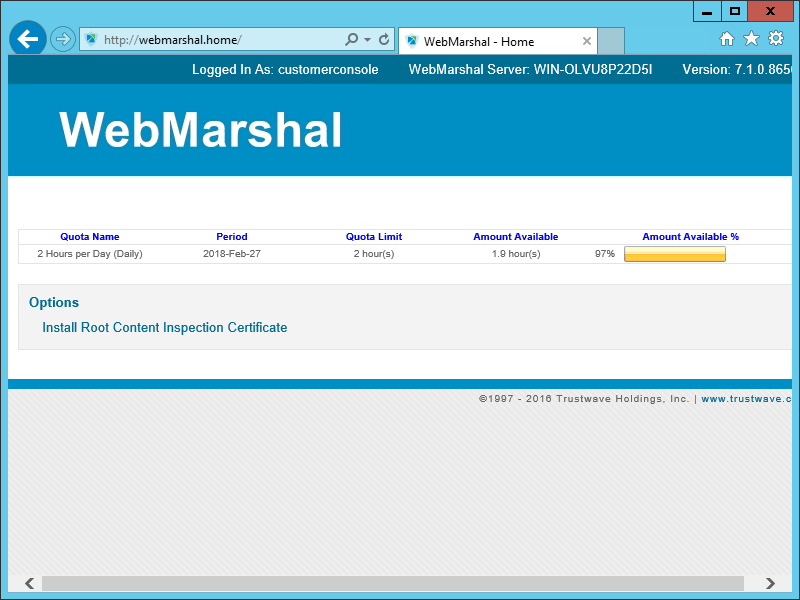Click the horizontal scrollbar right arrow
This screenshot has height=600, width=800.
pyautogui.click(x=770, y=583)
